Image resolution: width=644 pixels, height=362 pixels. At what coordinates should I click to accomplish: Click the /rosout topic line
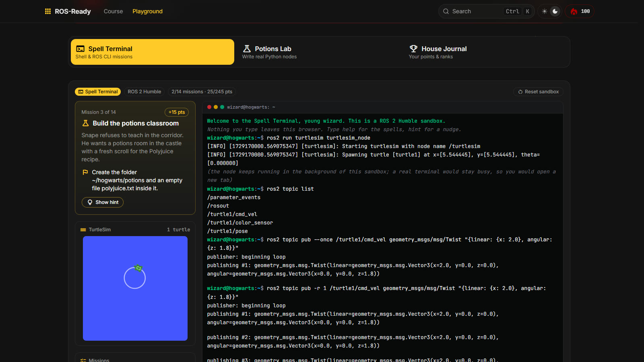coord(218,206)
